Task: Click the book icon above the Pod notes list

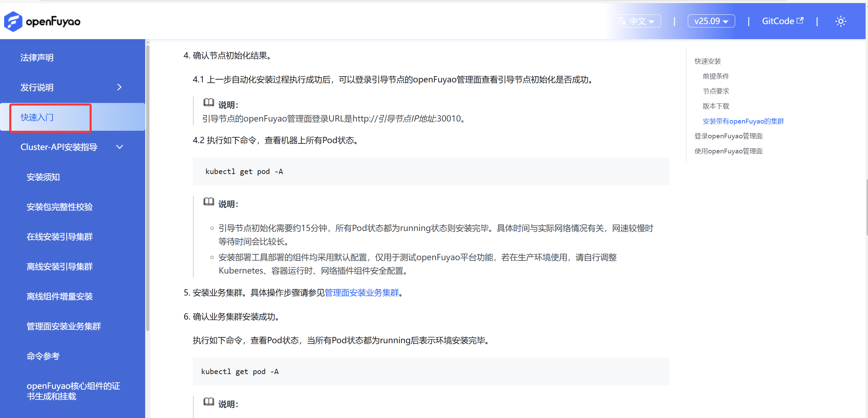Action: (209, 202)
